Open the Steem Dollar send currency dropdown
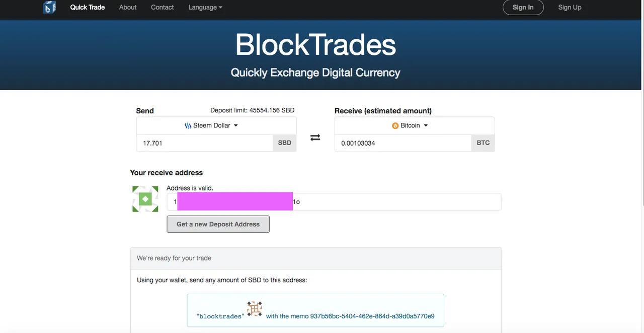 216,125
